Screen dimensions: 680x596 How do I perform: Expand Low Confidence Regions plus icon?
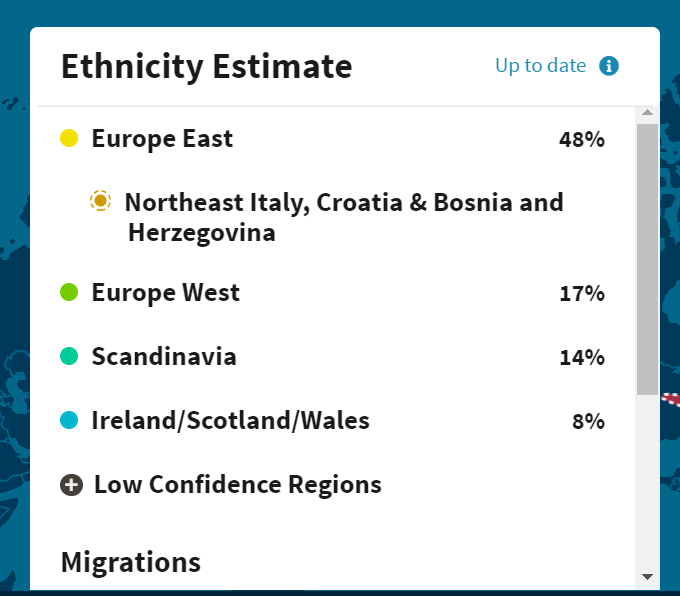71,485
